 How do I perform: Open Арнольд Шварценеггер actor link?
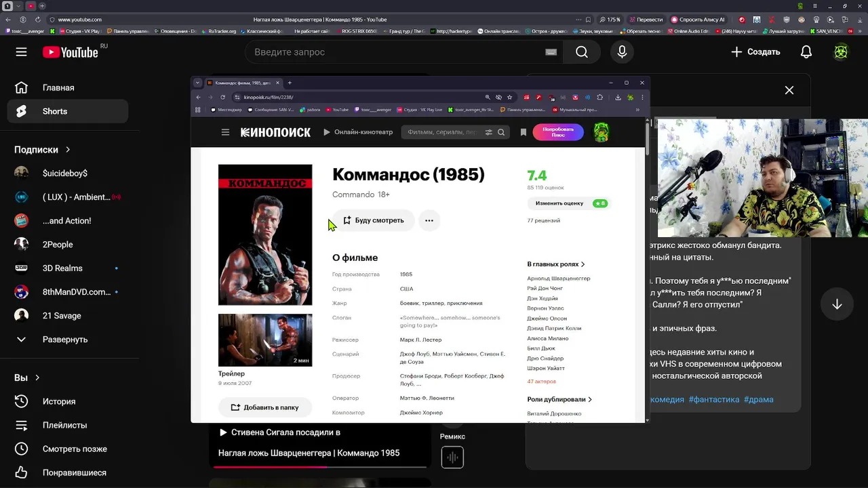559,279
